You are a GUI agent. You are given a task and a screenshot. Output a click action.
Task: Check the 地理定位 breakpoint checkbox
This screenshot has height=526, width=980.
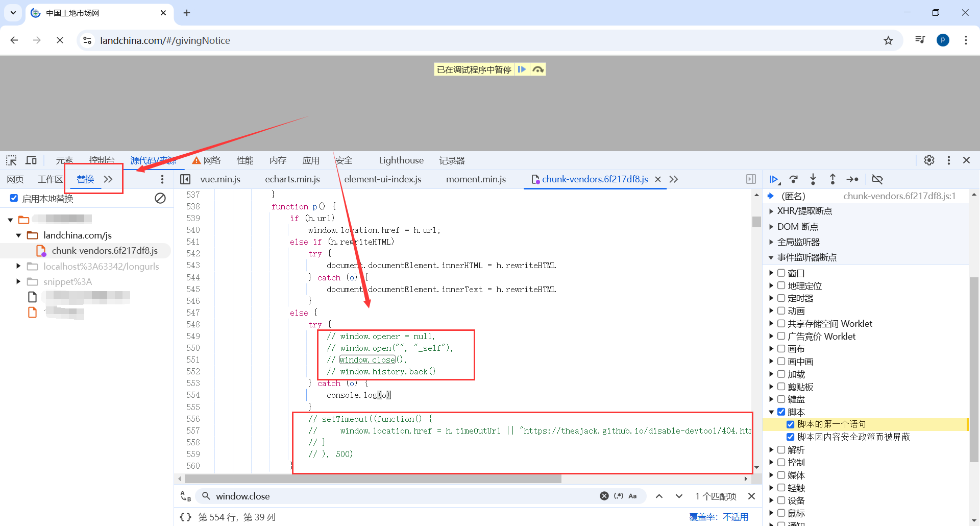click(x=781, y=285)
